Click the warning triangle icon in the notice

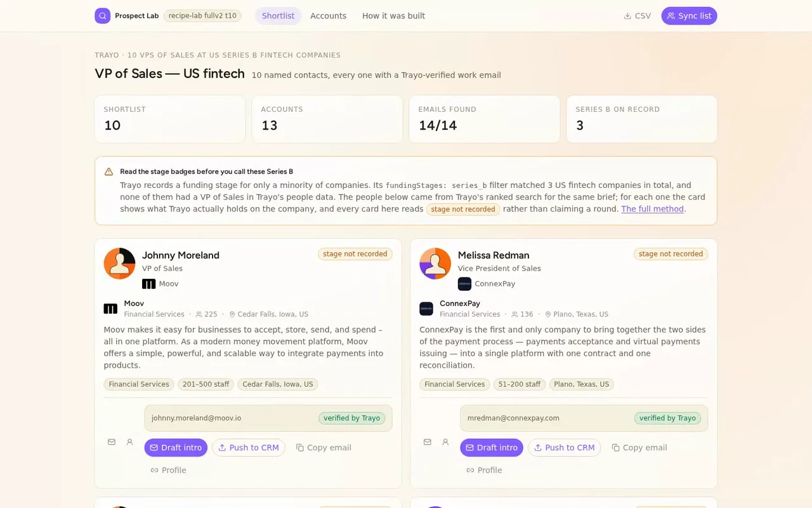coord(108,171)
